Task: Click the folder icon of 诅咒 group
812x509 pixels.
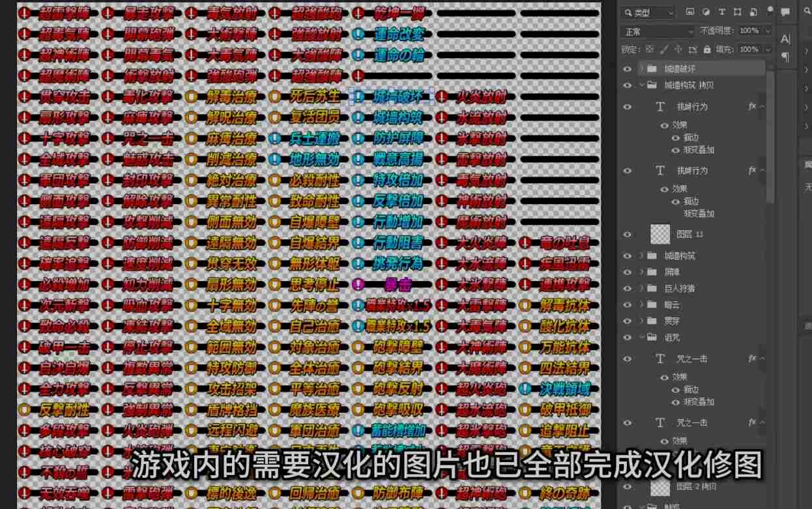Action: (652, 338)
